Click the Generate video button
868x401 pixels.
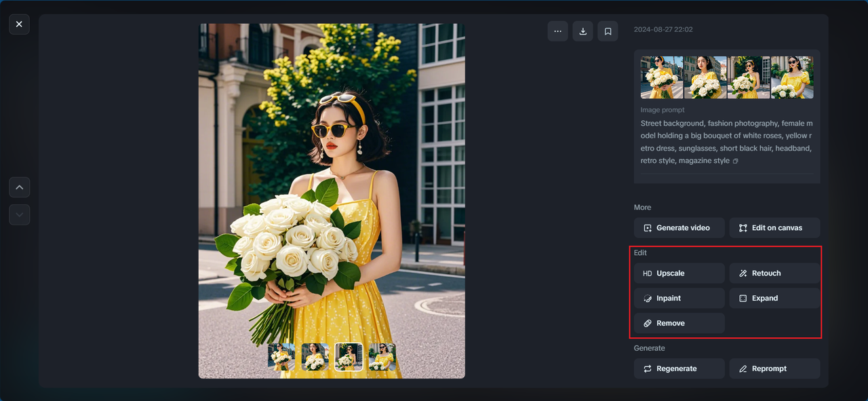click(679, 228)
